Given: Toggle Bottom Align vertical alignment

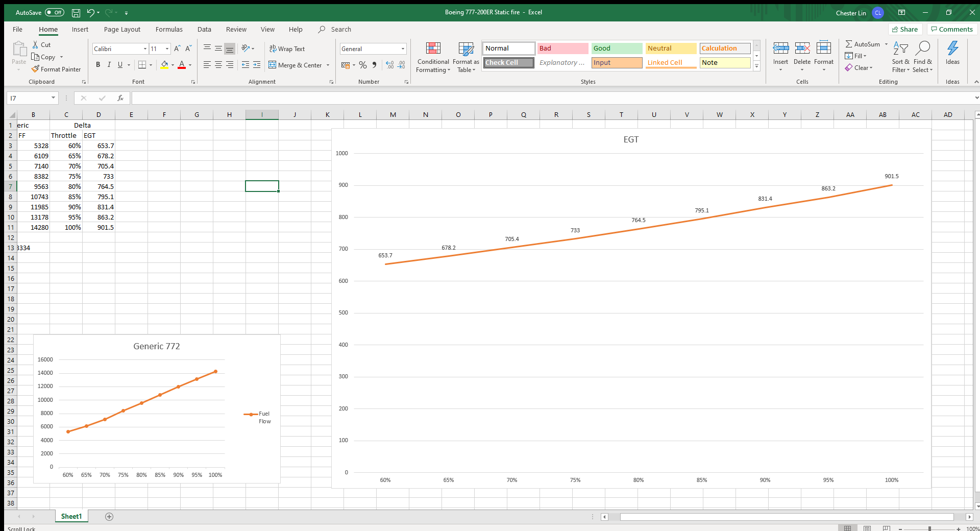Looking at the screenshot, I should coord(230,49).
